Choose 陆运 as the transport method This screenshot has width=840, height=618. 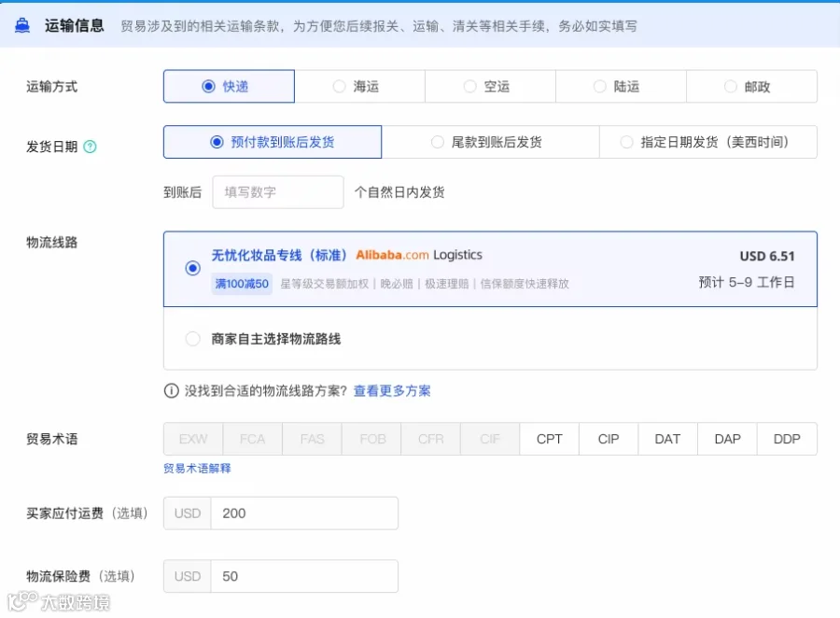coord(621,86)
